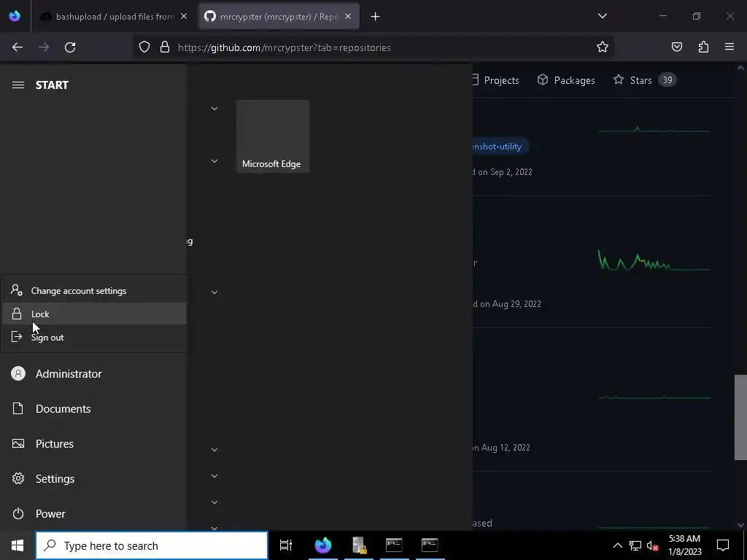Open Pictures from the Start menu

(94, 444)
